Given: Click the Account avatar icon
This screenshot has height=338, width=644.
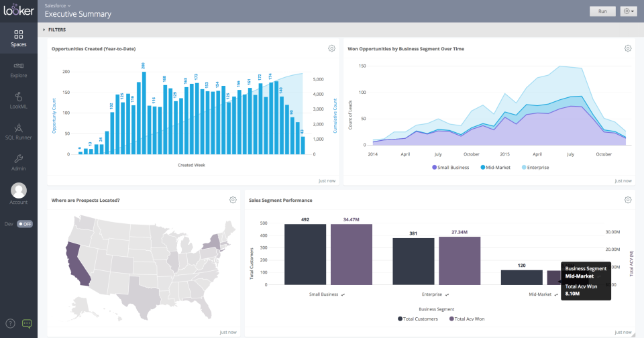Looking at the screenshot, I should (18, 191).
